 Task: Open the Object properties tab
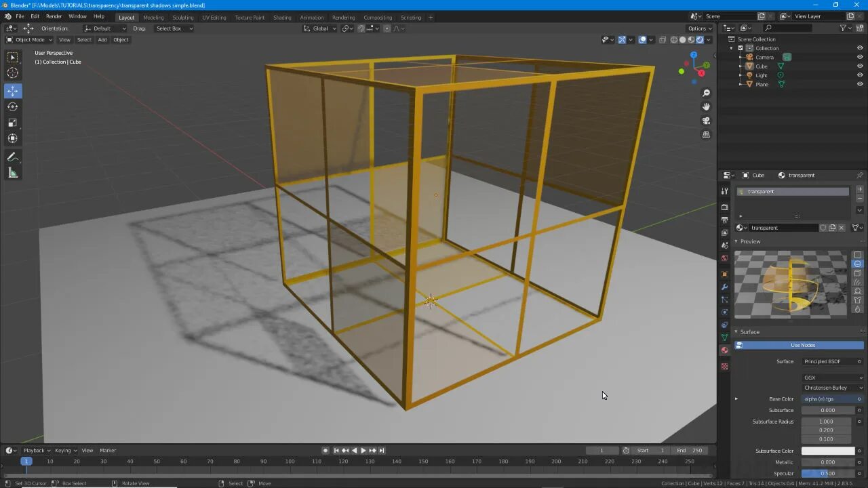[724, 274]
